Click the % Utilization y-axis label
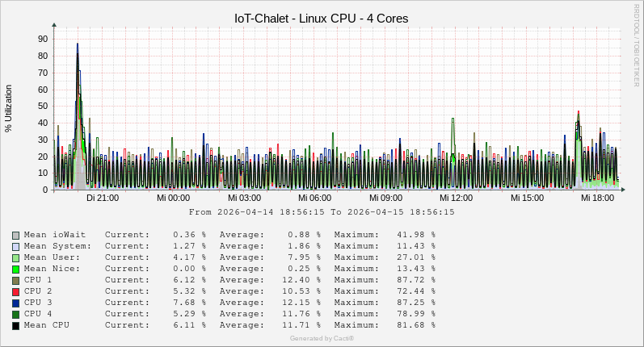Screen dimensions: 644x347 point(9,108)
